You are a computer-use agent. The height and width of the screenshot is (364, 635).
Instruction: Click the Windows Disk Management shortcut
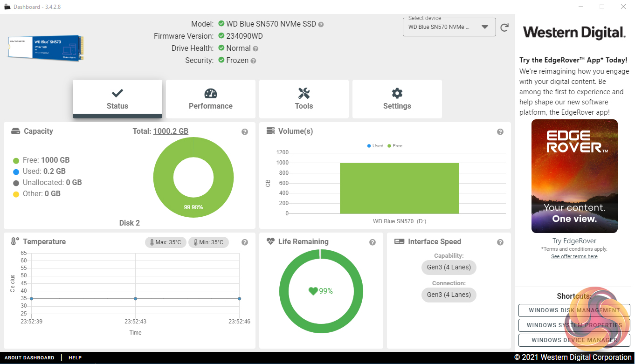point(574,310)
